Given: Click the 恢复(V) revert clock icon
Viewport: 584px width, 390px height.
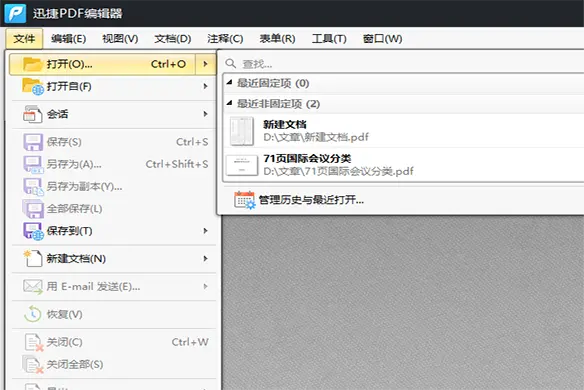Looking at the screenshot, I should pos(33,314).
